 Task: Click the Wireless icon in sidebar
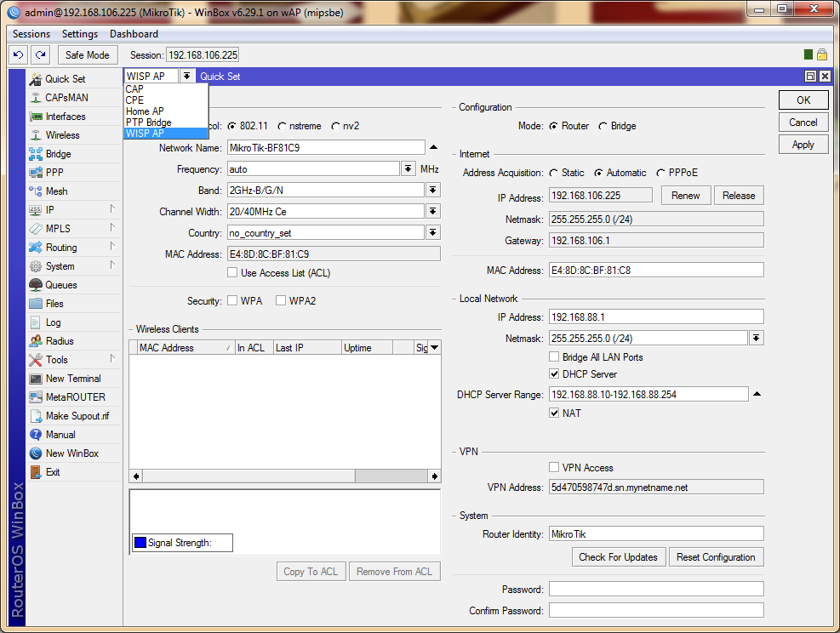click(x=36, y=135)
